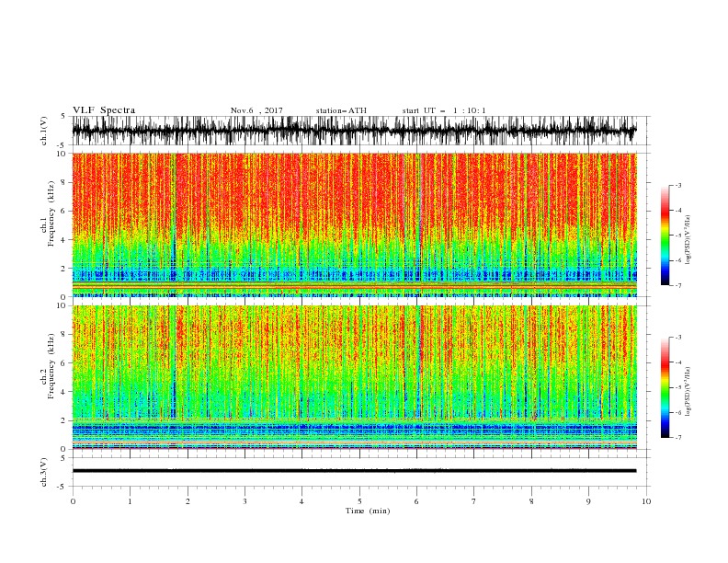The width and height of the screenshot is (728, 563).
Task: Click time axis tick label "9"
Action: point(588,501)
